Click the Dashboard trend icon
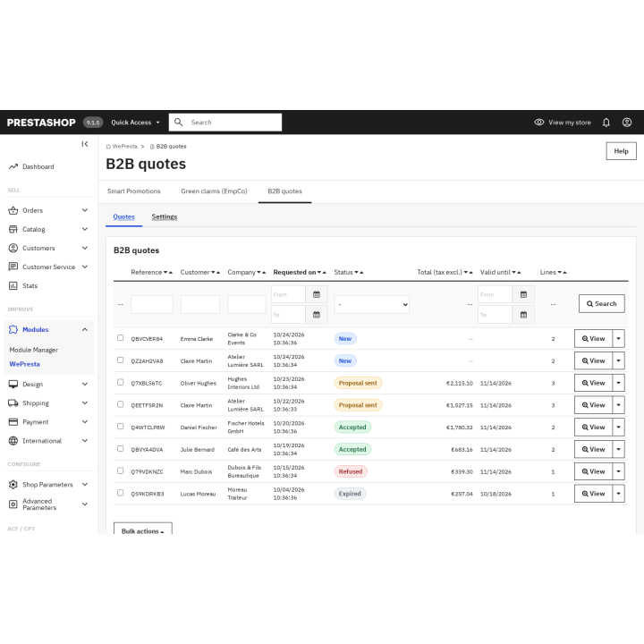This screenshot has height=644, width=644. coord(13,166)
